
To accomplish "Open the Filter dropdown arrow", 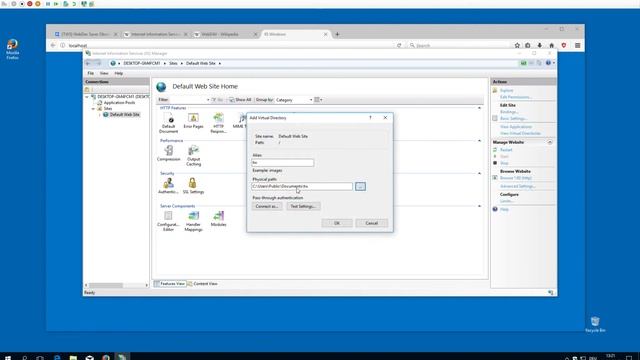I will (x=208, y=100).
